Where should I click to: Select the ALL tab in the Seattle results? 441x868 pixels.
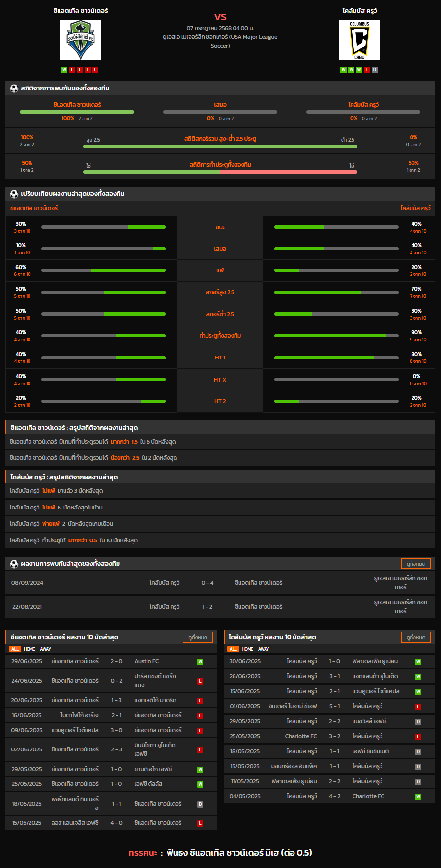[x=15, y=649]
